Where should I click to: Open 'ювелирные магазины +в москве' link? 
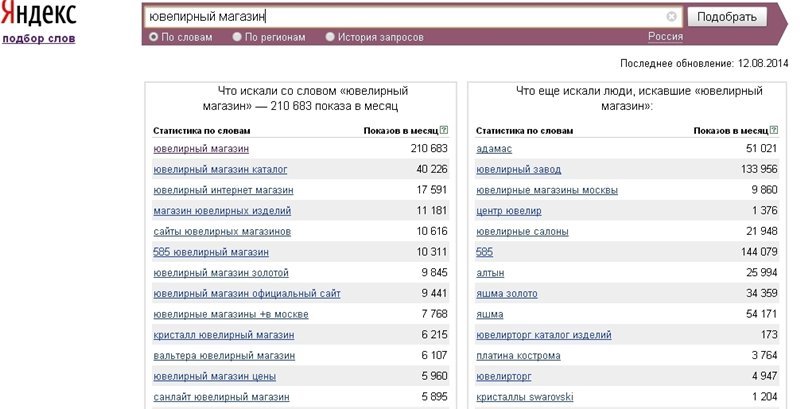tap(231, 314)
